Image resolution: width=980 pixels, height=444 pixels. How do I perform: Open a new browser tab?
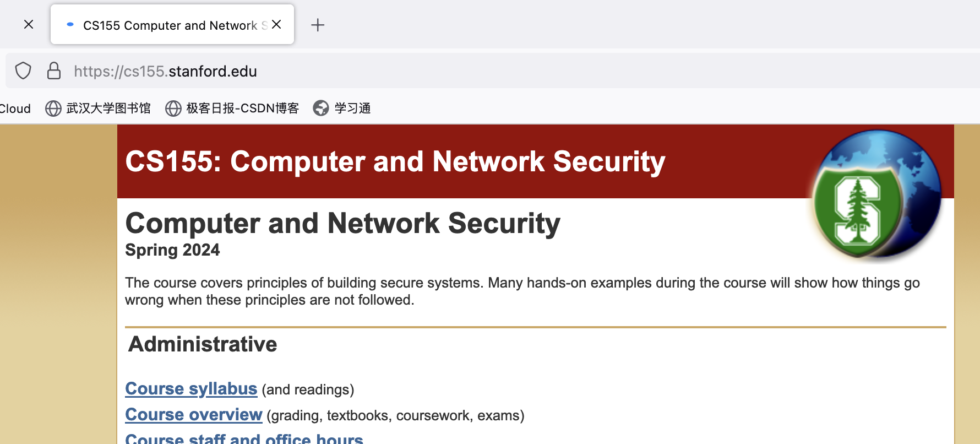[x=318, y=25]
